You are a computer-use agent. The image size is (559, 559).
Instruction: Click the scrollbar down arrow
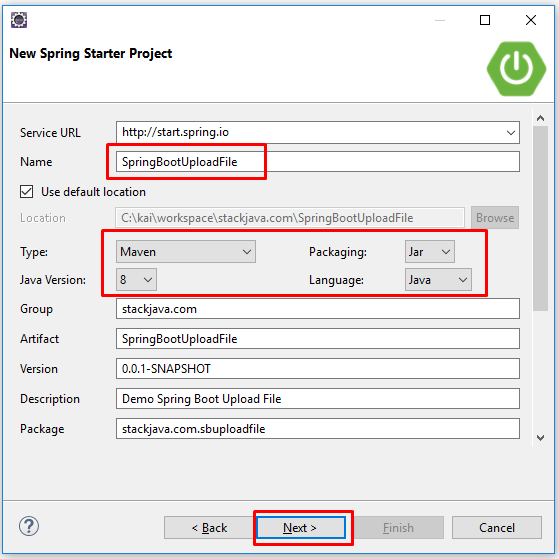540,437
